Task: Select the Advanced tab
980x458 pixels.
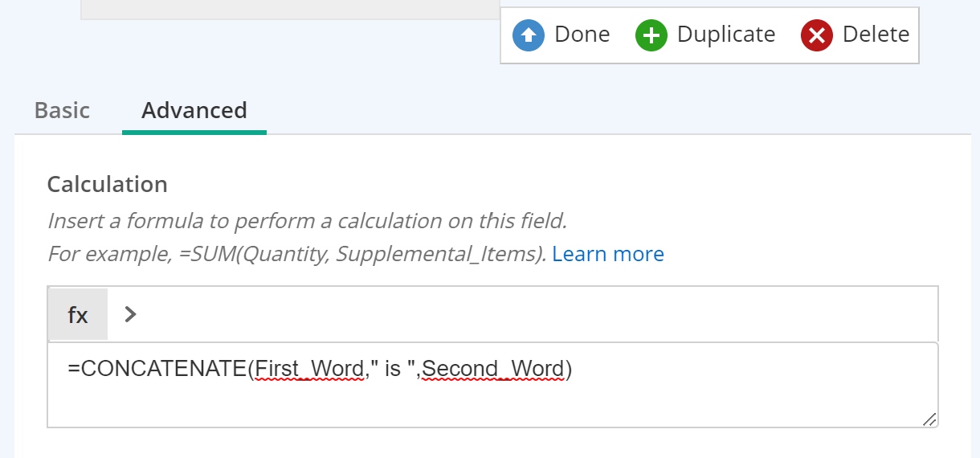Action: coord(194,110)
